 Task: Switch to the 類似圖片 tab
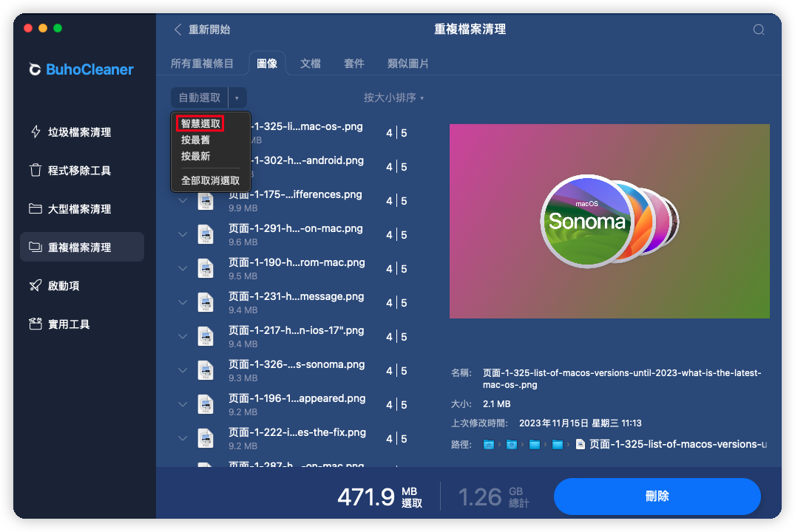[407, 64]
